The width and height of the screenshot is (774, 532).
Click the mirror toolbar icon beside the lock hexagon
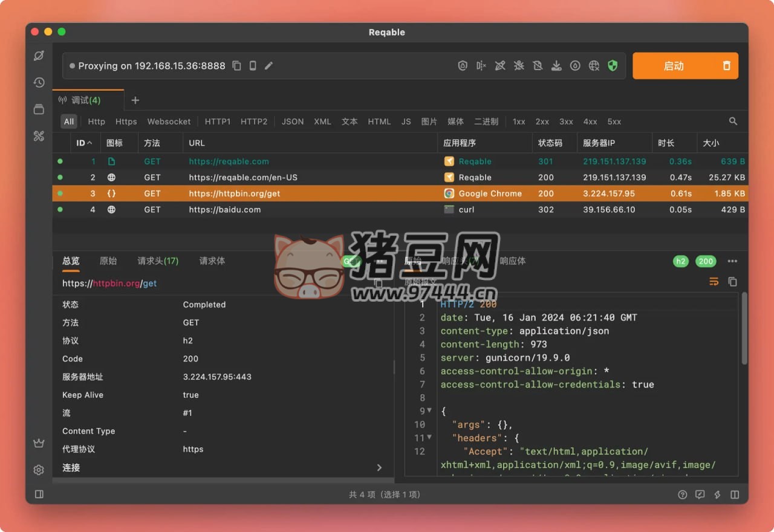click(x=481, y=65)
